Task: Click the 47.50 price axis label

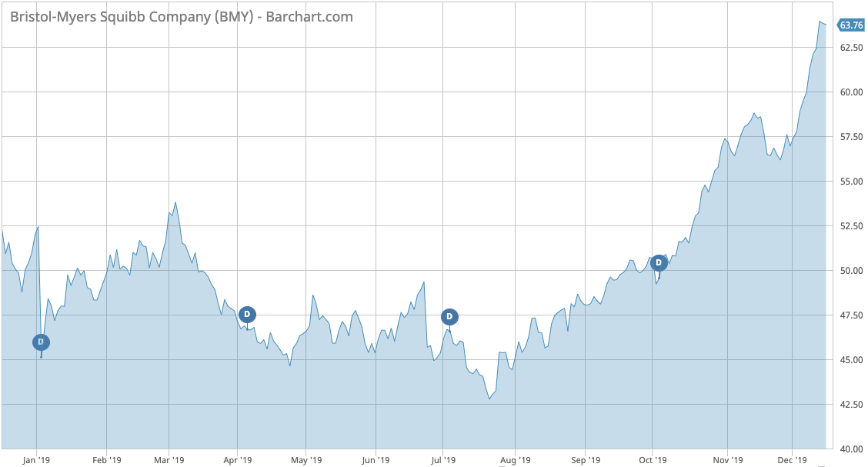Action: [851, 315]
